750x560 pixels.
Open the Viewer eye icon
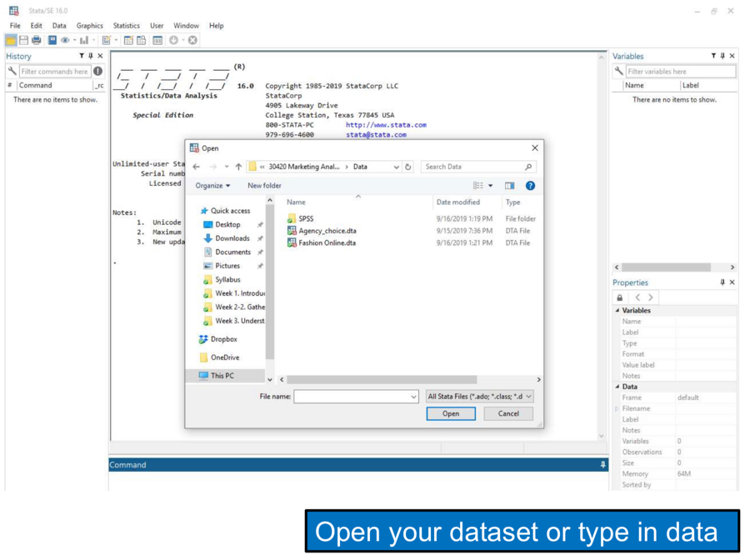pyautogui.click(x=65, y=40)
